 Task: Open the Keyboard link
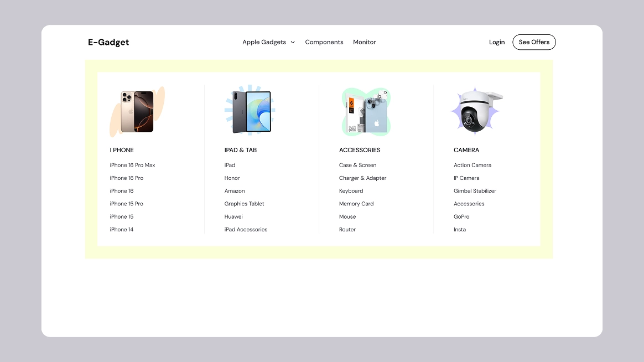pos(351,190)
